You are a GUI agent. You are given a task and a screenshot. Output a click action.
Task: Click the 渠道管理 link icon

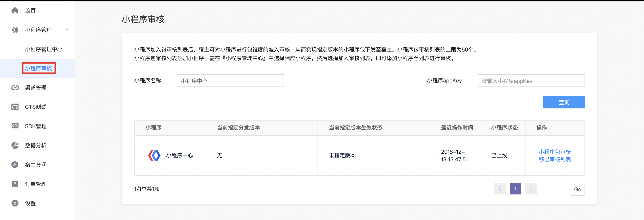point(15,88)
